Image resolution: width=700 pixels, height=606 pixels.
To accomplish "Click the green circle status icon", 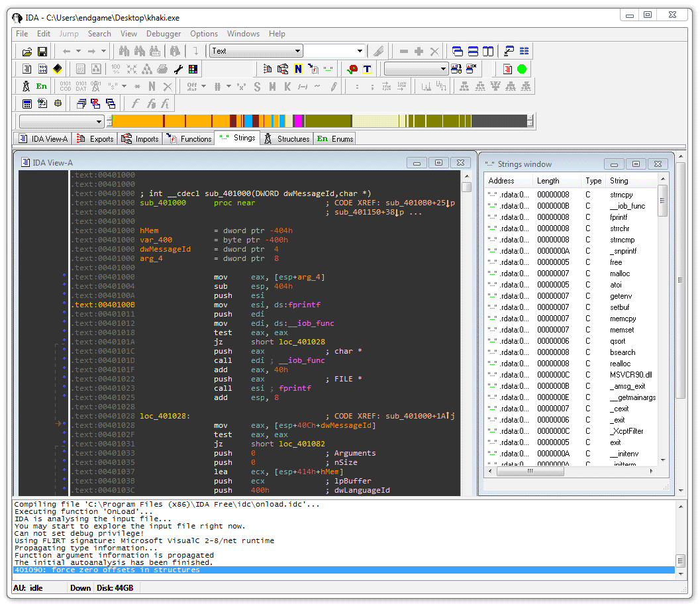I will 522,69.
